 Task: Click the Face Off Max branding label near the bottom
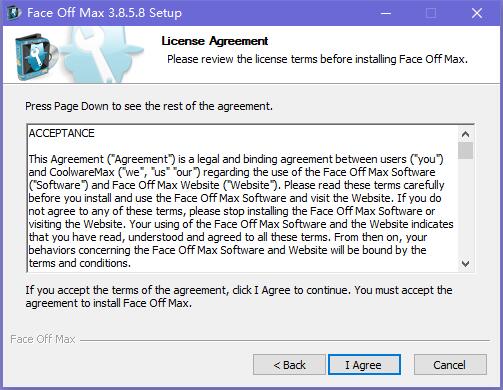click(43, 339)
